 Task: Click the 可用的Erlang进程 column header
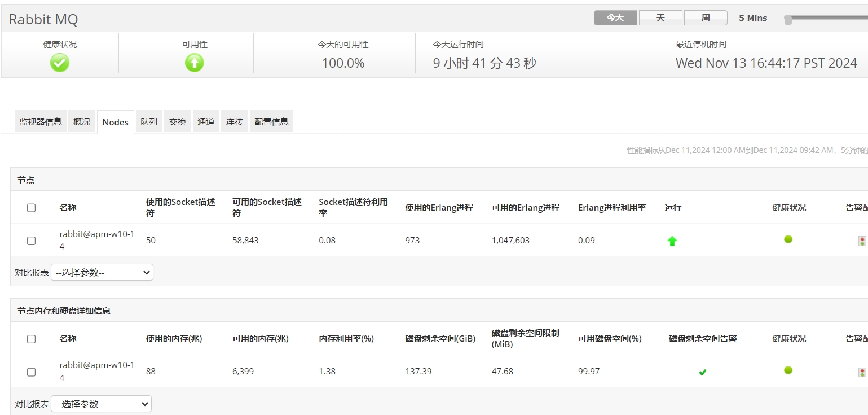526,208
